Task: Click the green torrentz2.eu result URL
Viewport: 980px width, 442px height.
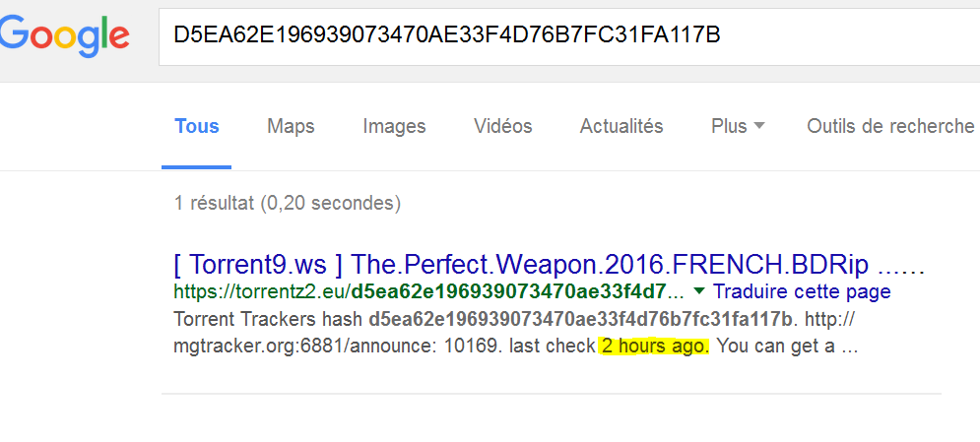Action: coord(427,292)
